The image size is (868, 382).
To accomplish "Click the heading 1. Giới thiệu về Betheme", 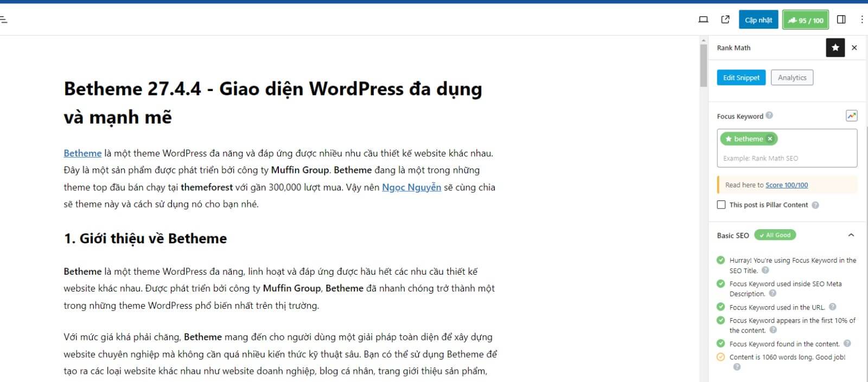I will click(x=145, y=238).
